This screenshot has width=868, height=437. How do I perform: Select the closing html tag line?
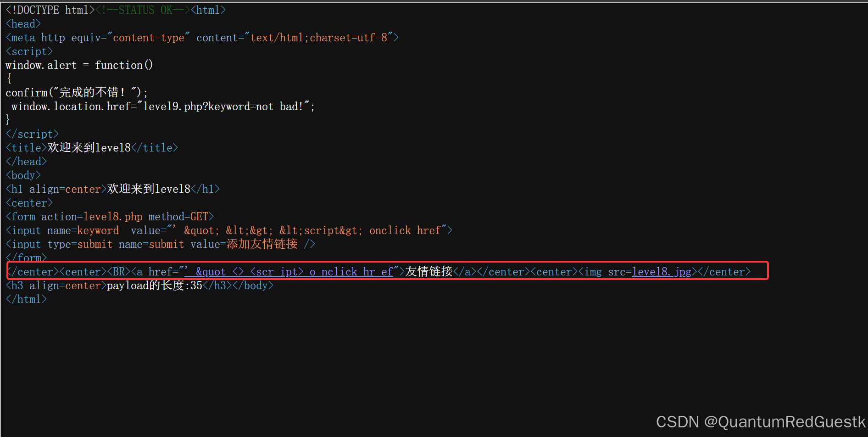26,299
